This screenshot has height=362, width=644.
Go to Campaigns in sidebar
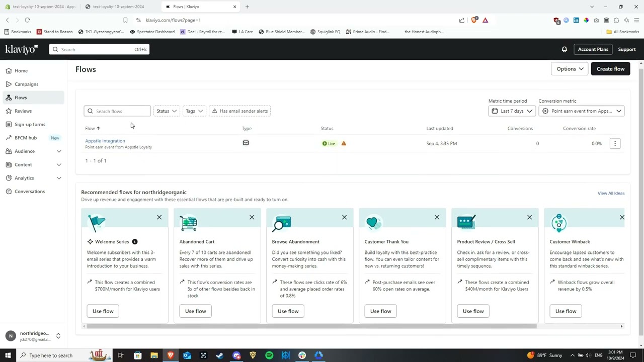click(33, 84)
